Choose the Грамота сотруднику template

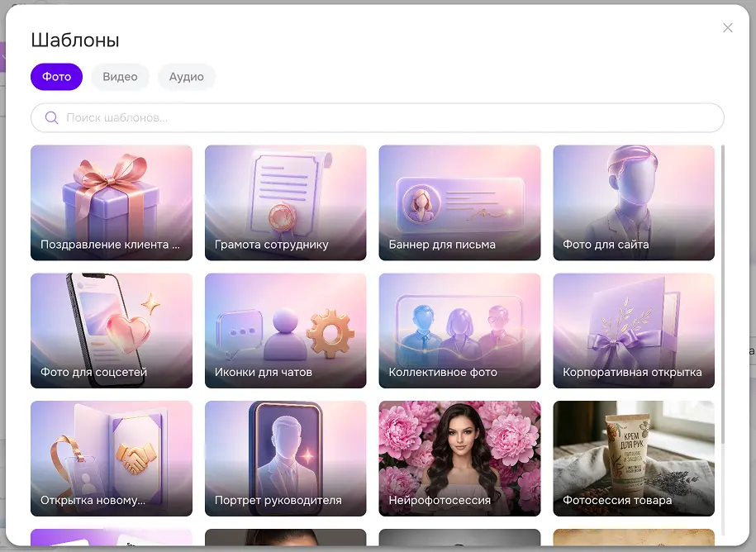coord(285,202)
